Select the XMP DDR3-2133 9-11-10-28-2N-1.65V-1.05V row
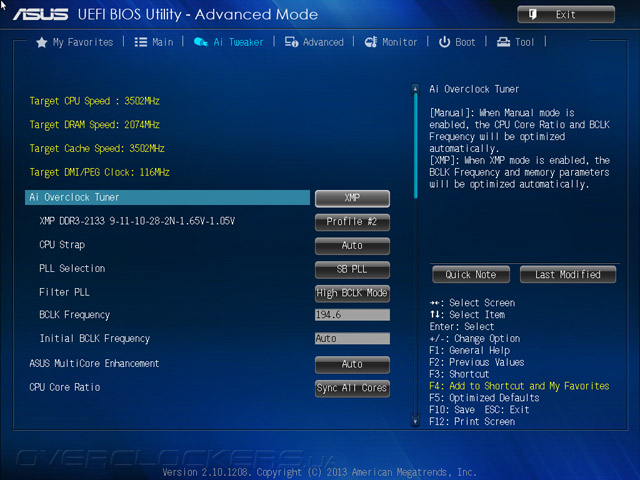Image resolution: width=640 pixels, height=480 pixels. (137, 221)
